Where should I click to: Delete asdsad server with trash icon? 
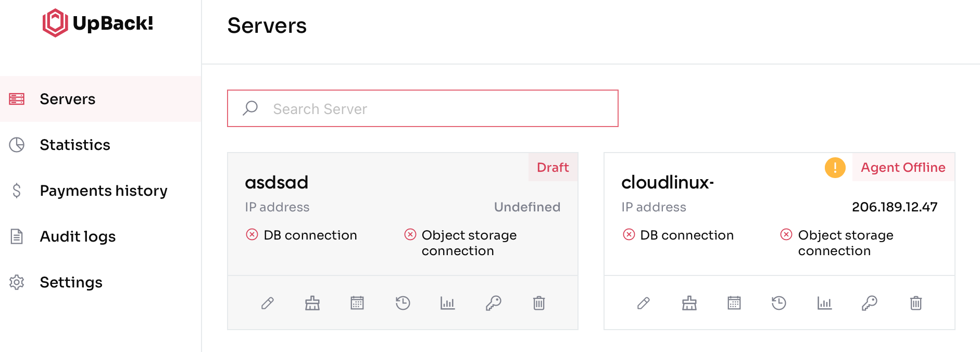tap(539, 303)
